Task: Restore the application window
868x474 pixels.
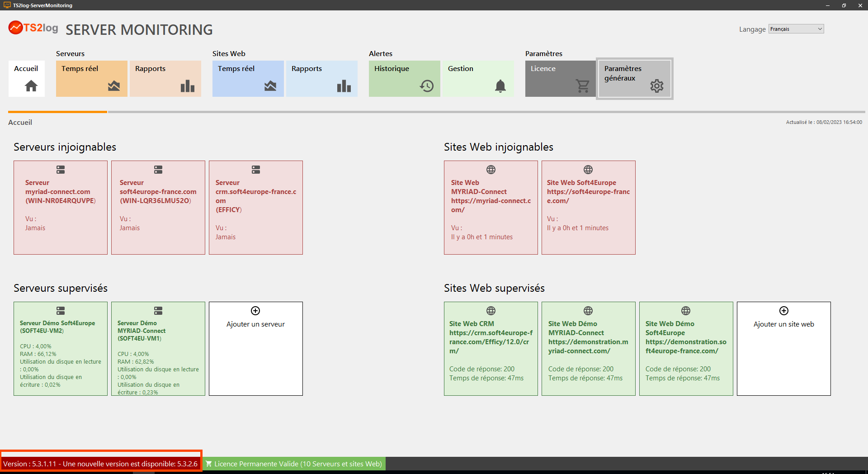Action: 844,5
